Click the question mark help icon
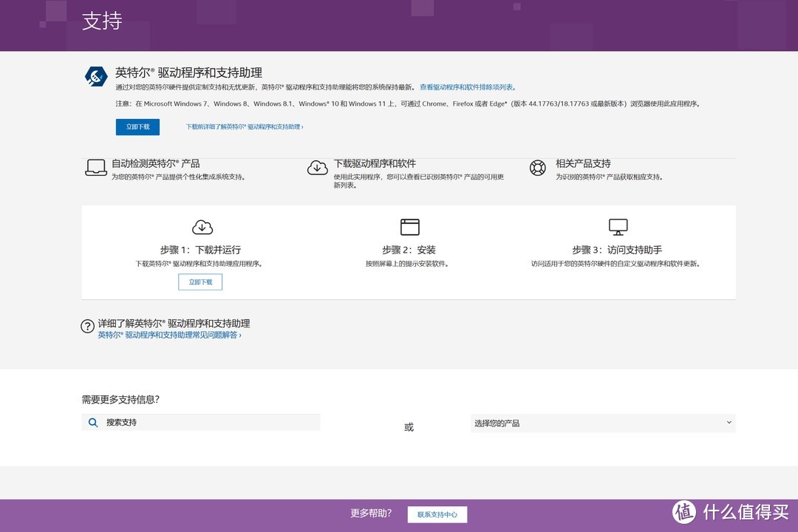 pos(87,326)
